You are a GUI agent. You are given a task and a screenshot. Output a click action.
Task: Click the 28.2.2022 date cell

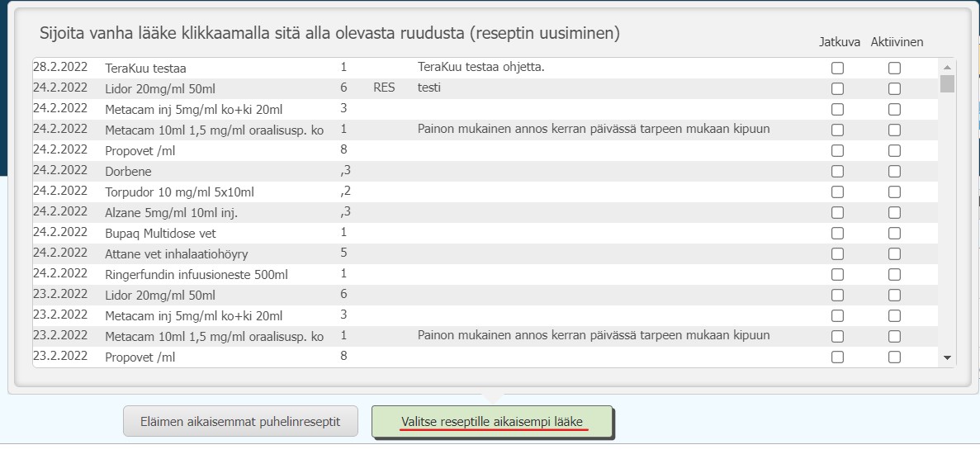[x=60, y=67]
